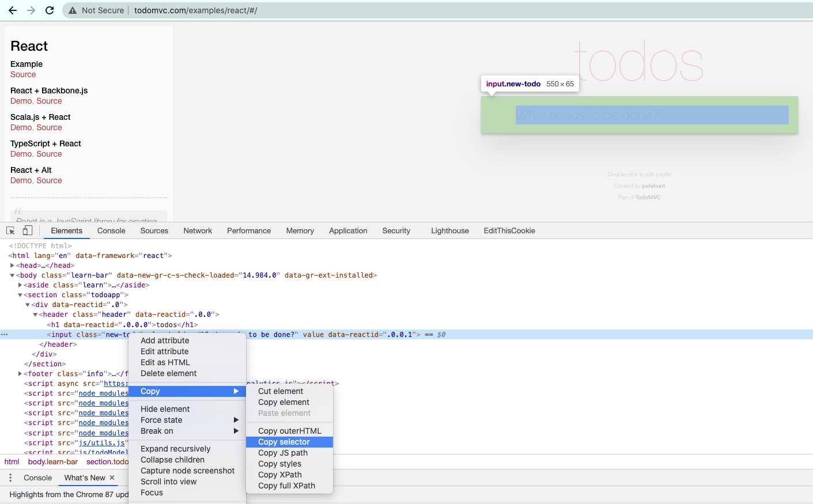Image resolution: width=813 pixels, height=504 pixels.
Task: Open the Application tab
Action: pyautogui.click(x=348, y=230)
